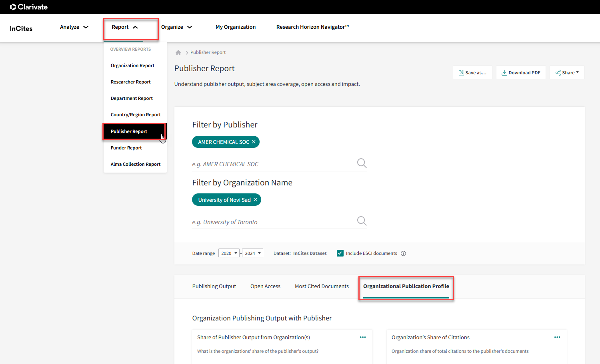Screen dimensions: 600x364
Task: Switch to Open Access tab
Action: pos(265,286)
